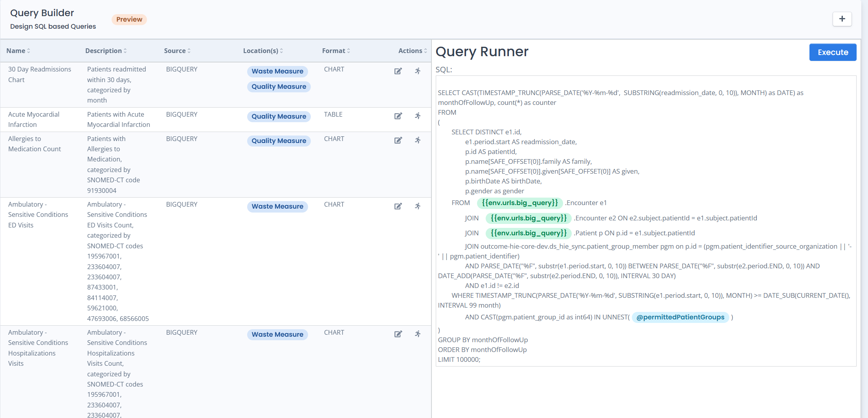This screenshot has width=868, height=418.
Task: Click the @permittedPatientGroups parameter chip
Action: coord(680,317)
